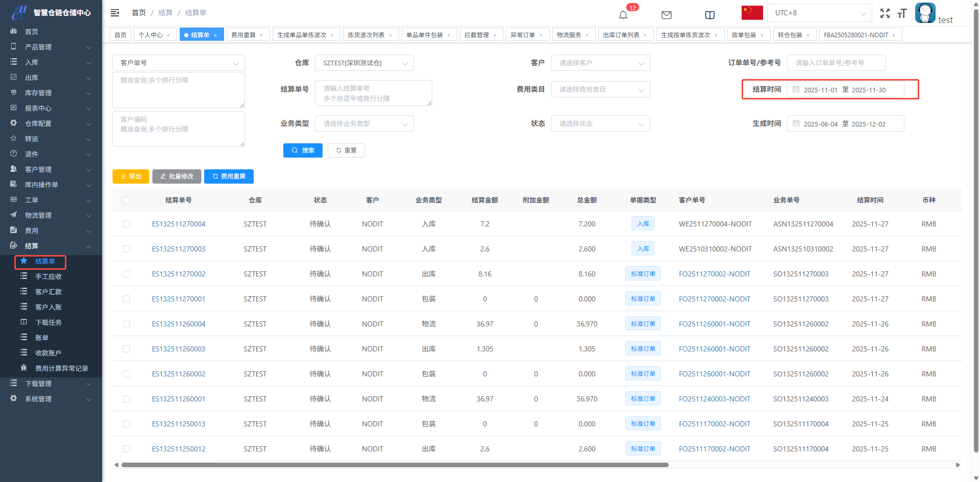This screenshot has width=980, height=482.
Task: Click the notification bell icon
Action: click(623, 15)
